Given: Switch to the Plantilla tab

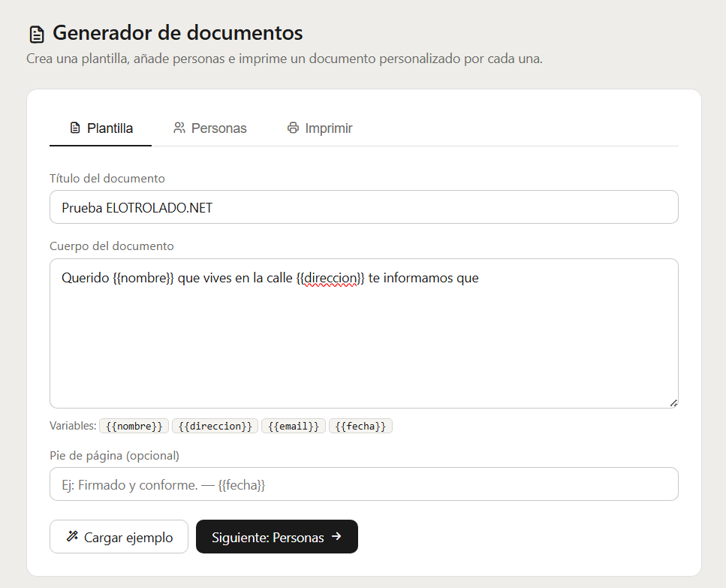Looking at the screenshot, I should coord(101,128).
